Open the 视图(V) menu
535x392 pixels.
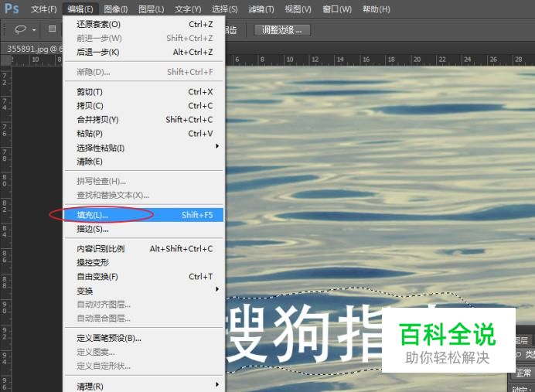[x=298, y=9]
